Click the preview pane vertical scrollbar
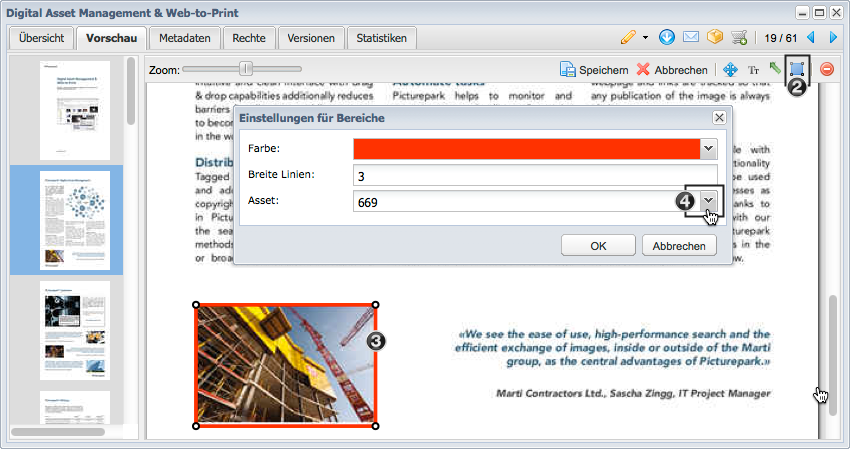This screenshot has height=449, width=850. [833, 355]
